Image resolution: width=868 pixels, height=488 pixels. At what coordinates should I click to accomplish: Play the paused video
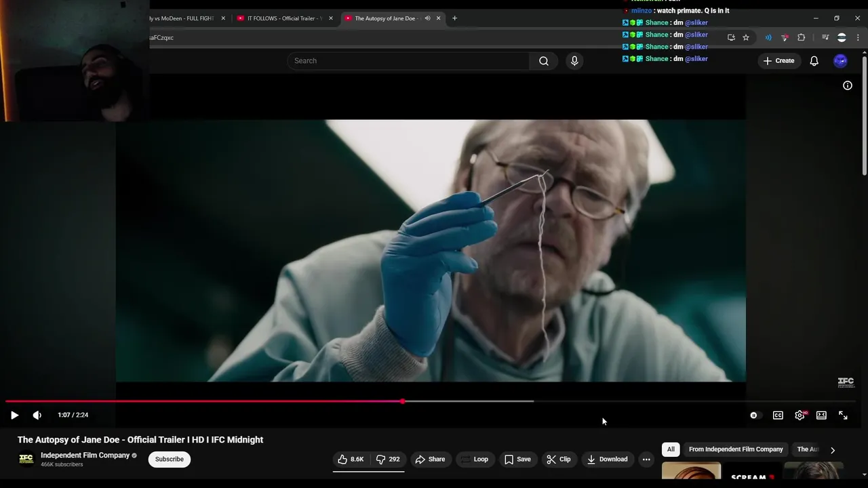coord(14,415)
